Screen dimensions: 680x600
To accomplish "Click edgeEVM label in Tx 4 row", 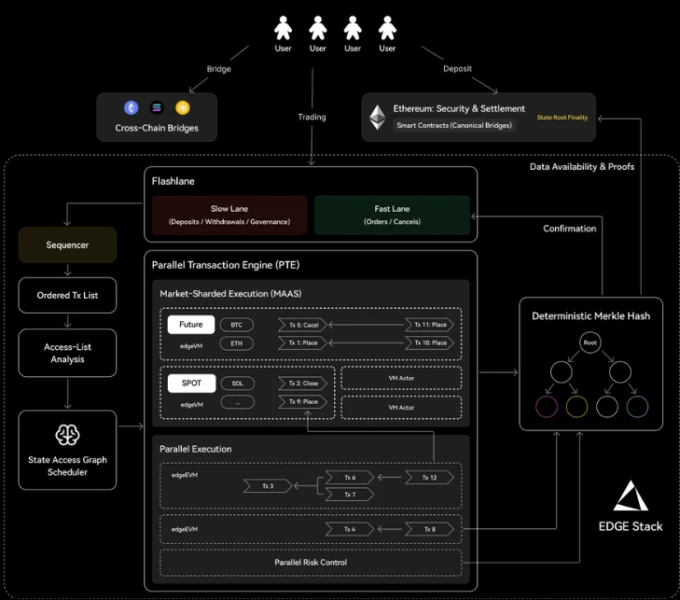I will [x=184, y=529].
